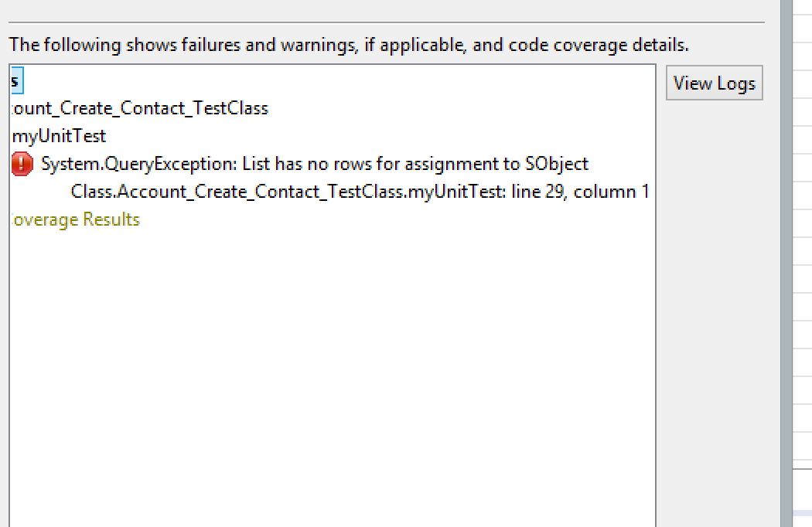Click the highlighted top node in results tree
812x527 pixels.
(16, 80)
